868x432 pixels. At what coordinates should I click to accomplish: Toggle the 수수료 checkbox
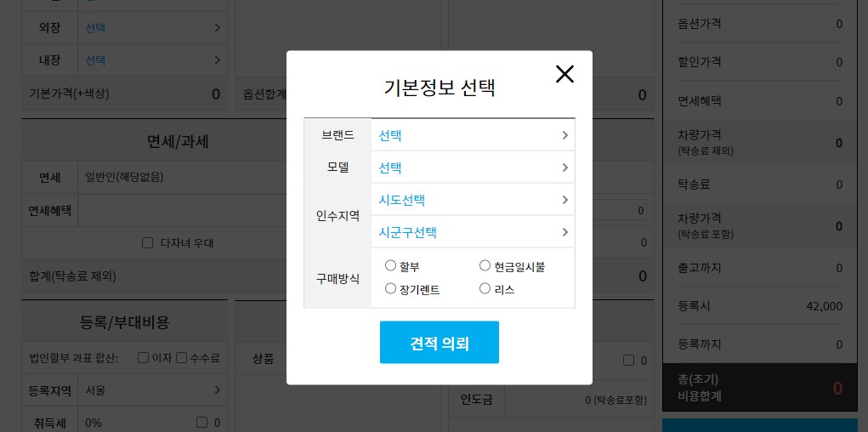pos(182,358)
